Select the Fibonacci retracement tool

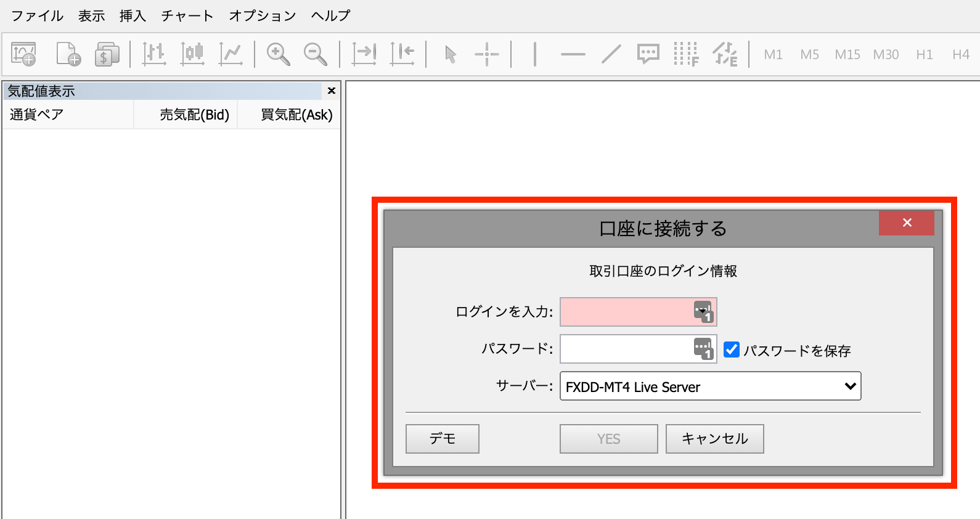[686, 54]
